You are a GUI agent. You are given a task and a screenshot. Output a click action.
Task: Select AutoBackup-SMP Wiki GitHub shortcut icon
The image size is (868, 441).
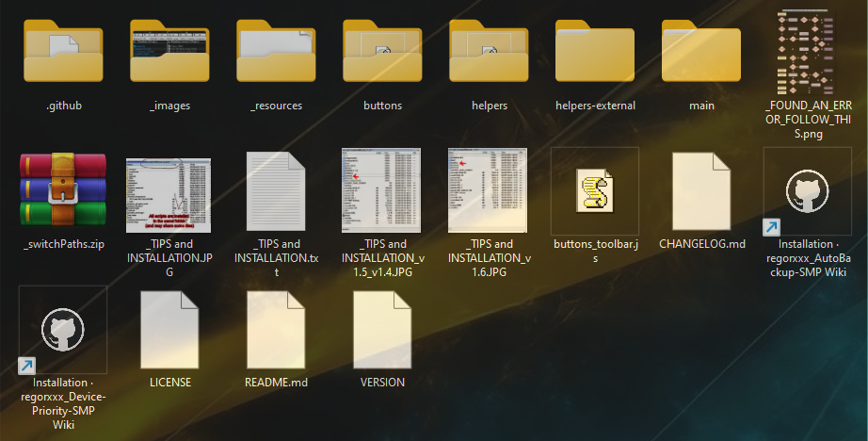tap(807, 191)
